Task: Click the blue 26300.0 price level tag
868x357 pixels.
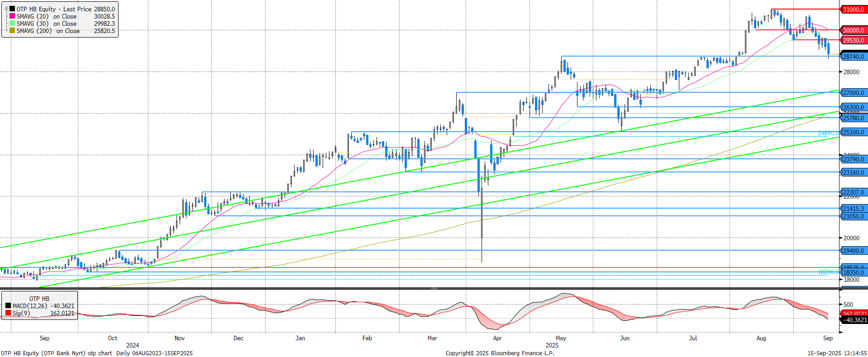Action: (x=853, y=107)
